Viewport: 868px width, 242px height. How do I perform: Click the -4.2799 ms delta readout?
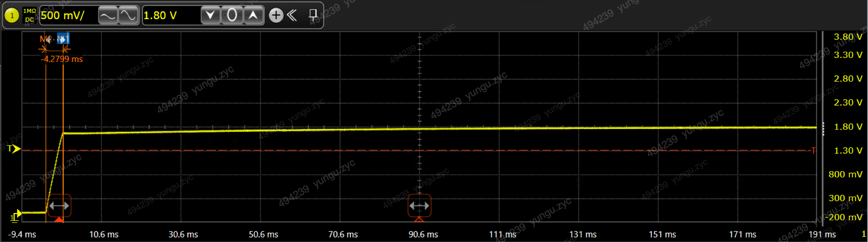(x=62, y=59)
